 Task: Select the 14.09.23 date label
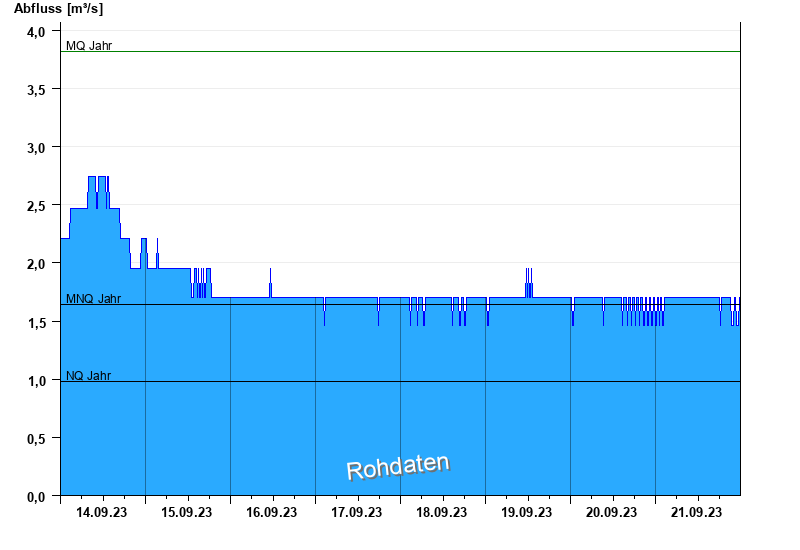point(102,513)
